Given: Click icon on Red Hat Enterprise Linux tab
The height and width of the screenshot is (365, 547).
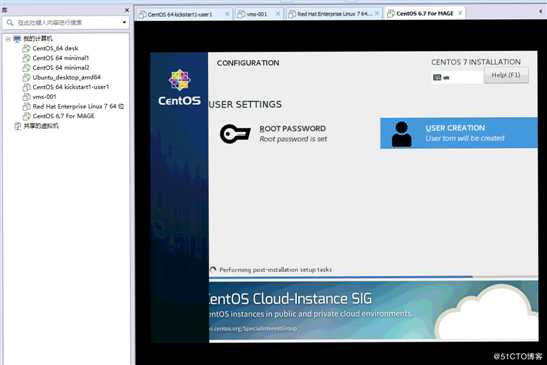Looking at the screenshot, I should coord(292,14).
